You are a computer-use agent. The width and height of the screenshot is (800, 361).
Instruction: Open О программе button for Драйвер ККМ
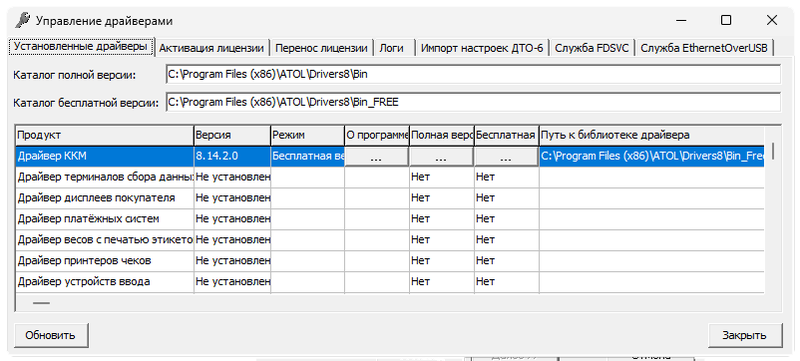(x=377, y=157)
